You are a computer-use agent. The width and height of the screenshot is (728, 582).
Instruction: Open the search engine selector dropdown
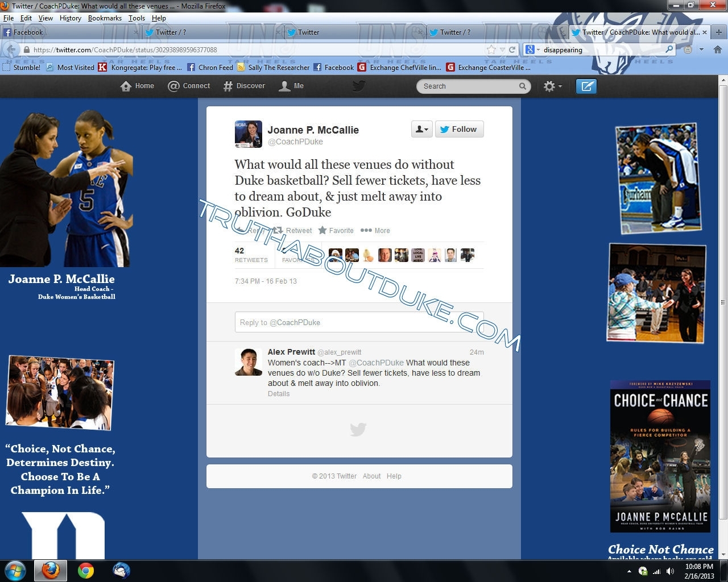[532, 49]
